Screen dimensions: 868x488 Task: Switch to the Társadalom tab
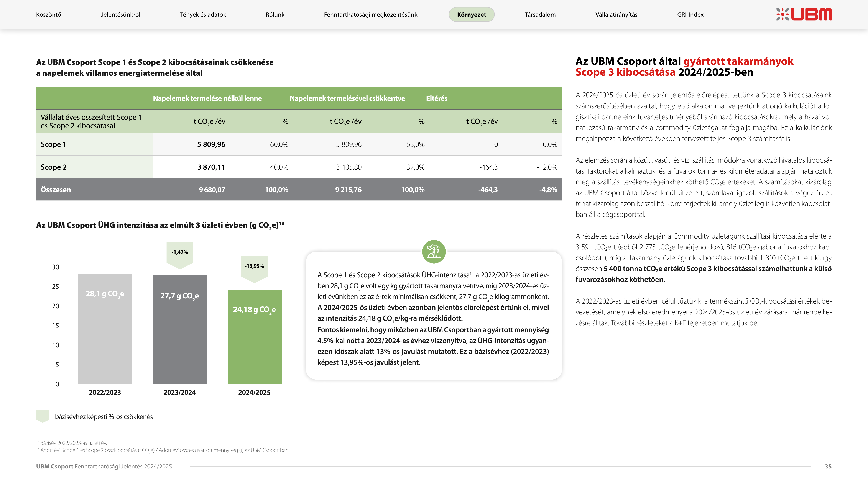click(x=540, y=15)
